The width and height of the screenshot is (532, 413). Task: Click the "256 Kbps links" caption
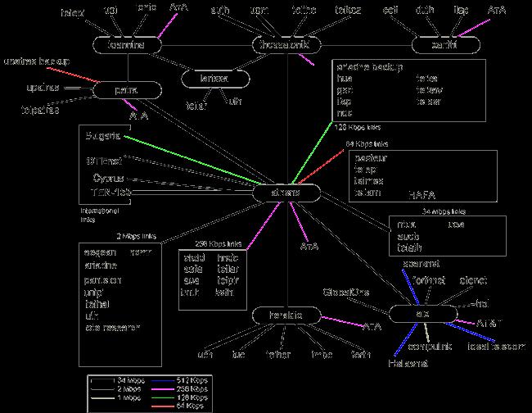pyautogui.click(x=219, y=244)
